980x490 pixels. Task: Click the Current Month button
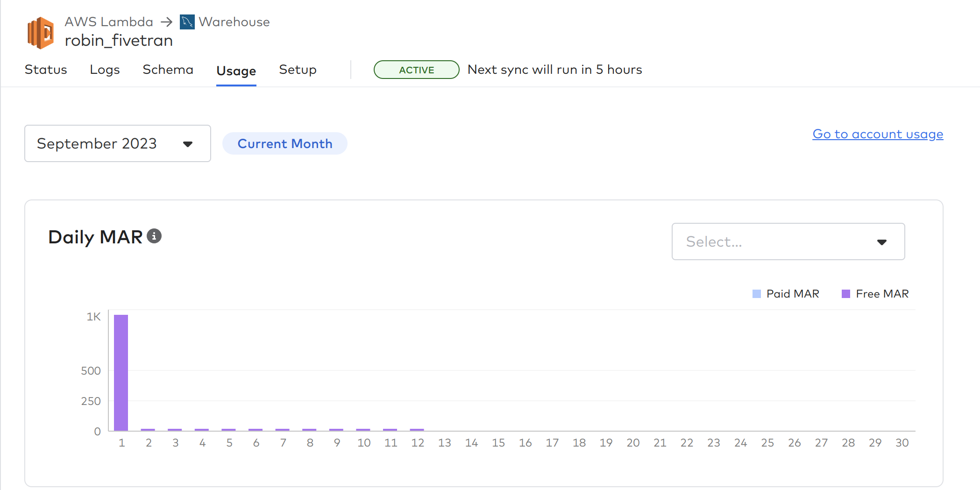(x=285, y=143)
